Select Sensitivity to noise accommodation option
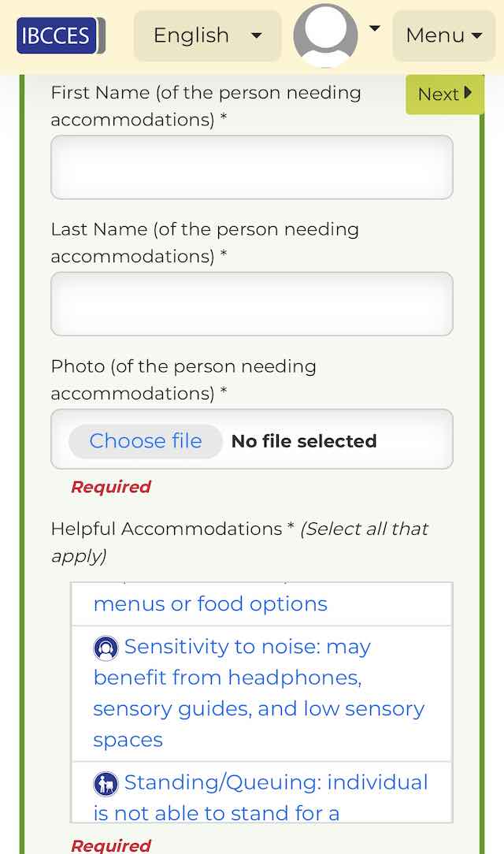Image resolution: width=504 pixels, height=854 pixels. coord(261,693)
